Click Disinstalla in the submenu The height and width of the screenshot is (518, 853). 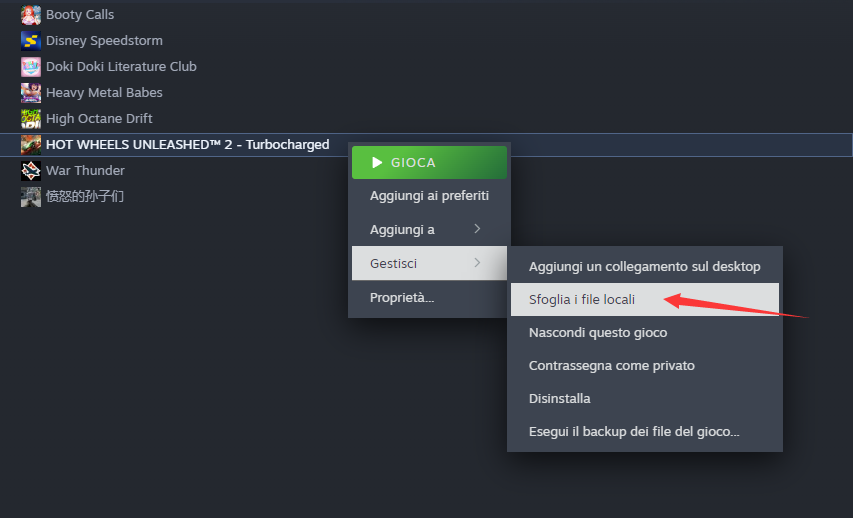pos(645,398)
